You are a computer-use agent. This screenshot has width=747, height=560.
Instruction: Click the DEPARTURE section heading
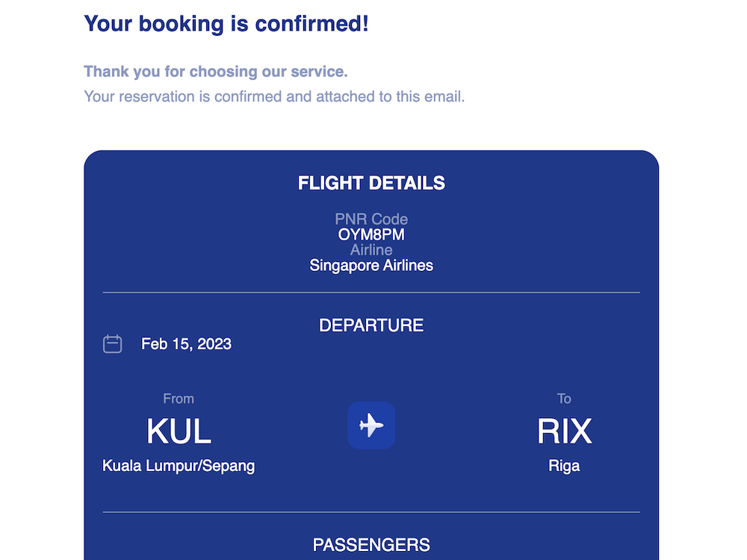click(371, 326)
